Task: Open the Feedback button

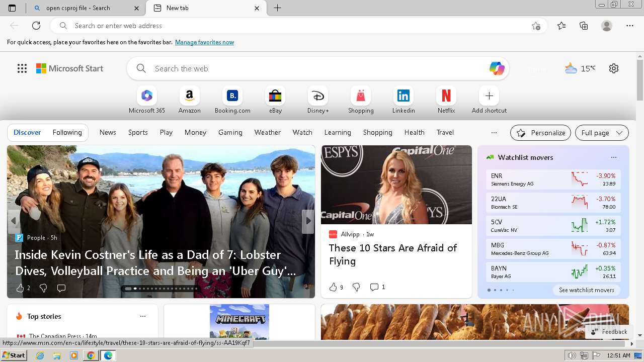Action: coord(609,332)
